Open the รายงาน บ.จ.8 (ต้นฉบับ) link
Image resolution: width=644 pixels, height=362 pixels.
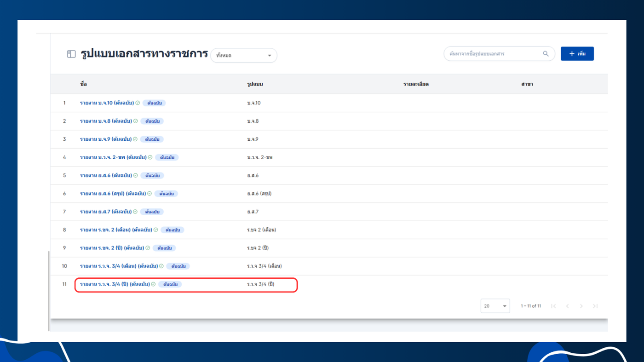click(x=106, y=121)
